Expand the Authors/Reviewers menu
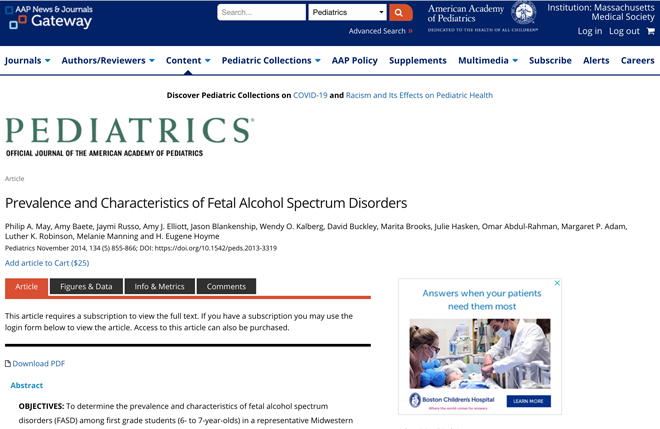The width and height of the screenshot is (660, 429). 108,60
